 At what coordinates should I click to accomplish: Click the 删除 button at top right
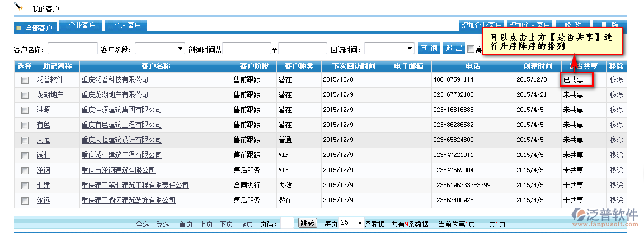(609, 25)
